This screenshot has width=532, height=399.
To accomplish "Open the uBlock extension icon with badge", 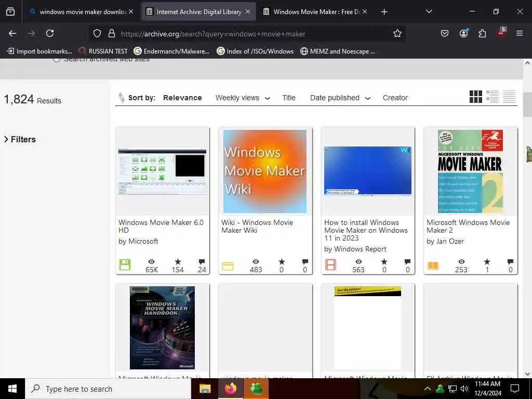I will pos(501,33).
